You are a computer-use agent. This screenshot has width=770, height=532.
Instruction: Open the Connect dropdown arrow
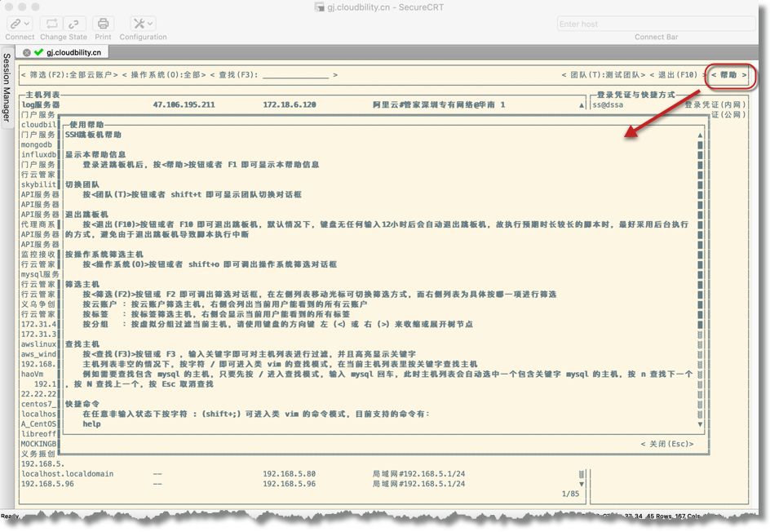point(27,24)
